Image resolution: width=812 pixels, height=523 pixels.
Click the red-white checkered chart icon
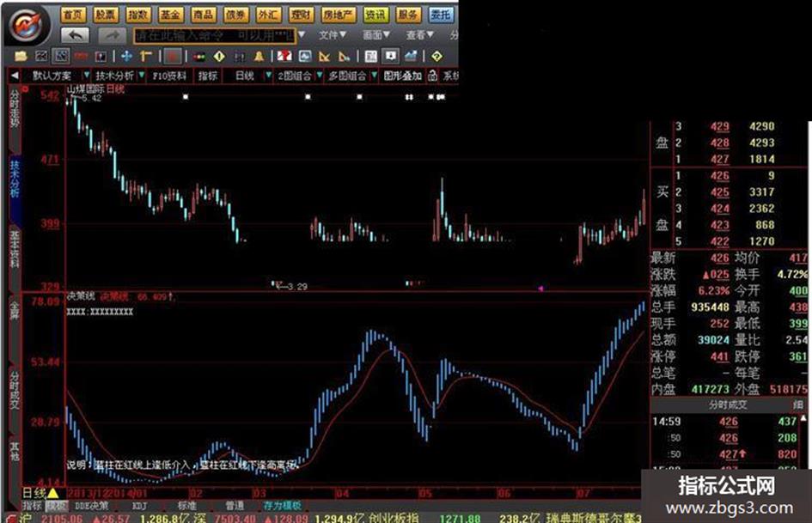tap(284, 56)
